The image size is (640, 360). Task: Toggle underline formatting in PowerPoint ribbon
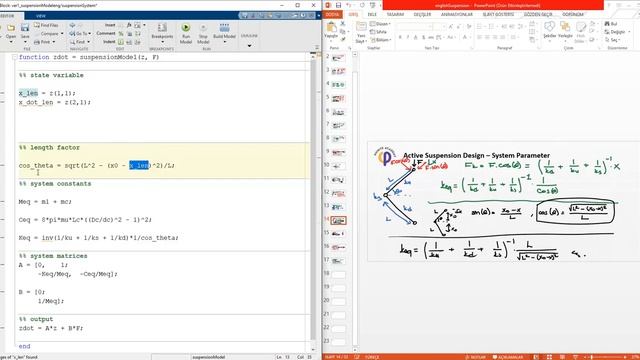(x=416, y=38)
